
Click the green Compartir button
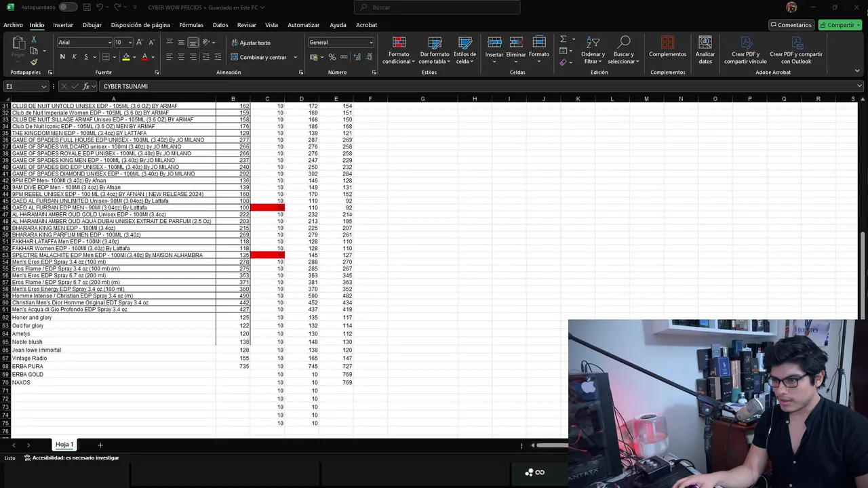point(840,25)
